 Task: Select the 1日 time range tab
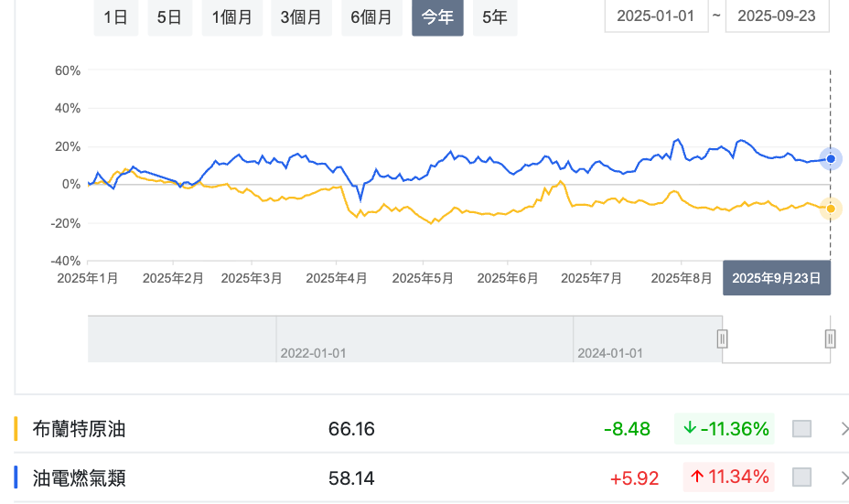click(x=115, y=17)
